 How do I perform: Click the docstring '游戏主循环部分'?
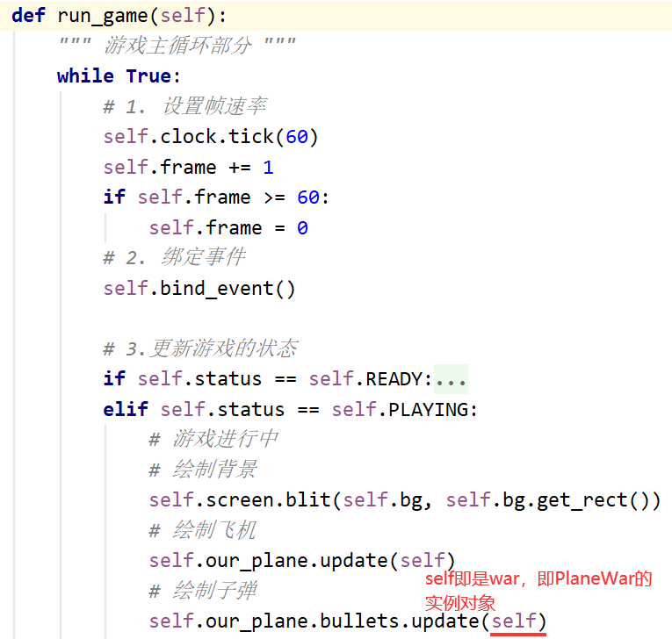click(x=177, y=46)
